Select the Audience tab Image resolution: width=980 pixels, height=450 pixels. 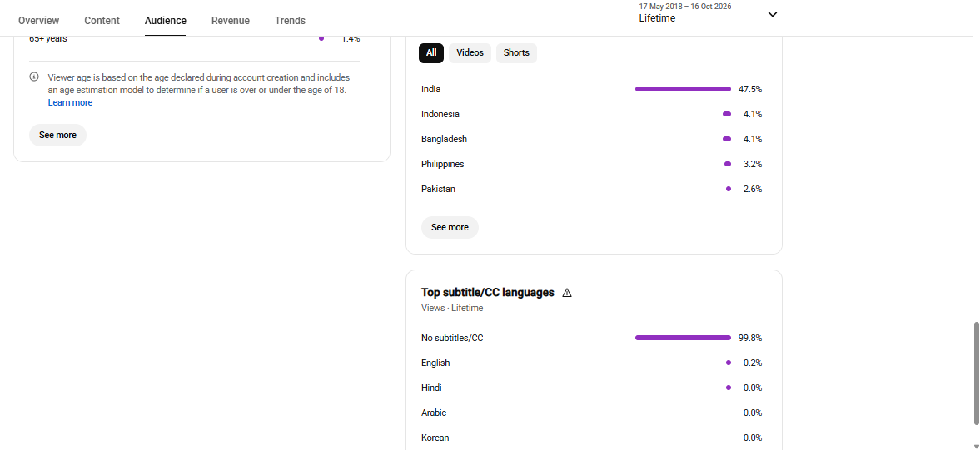(166, 21)
